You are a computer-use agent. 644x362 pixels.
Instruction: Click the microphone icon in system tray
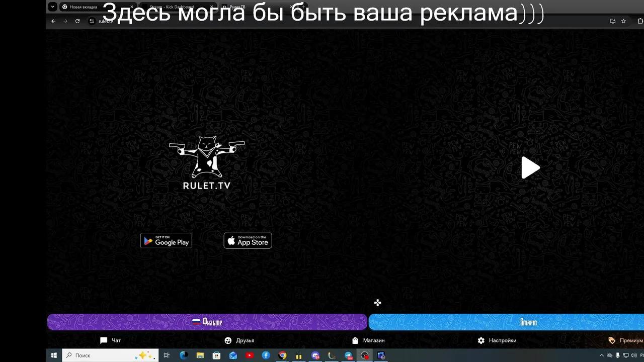tap(618, 355)
